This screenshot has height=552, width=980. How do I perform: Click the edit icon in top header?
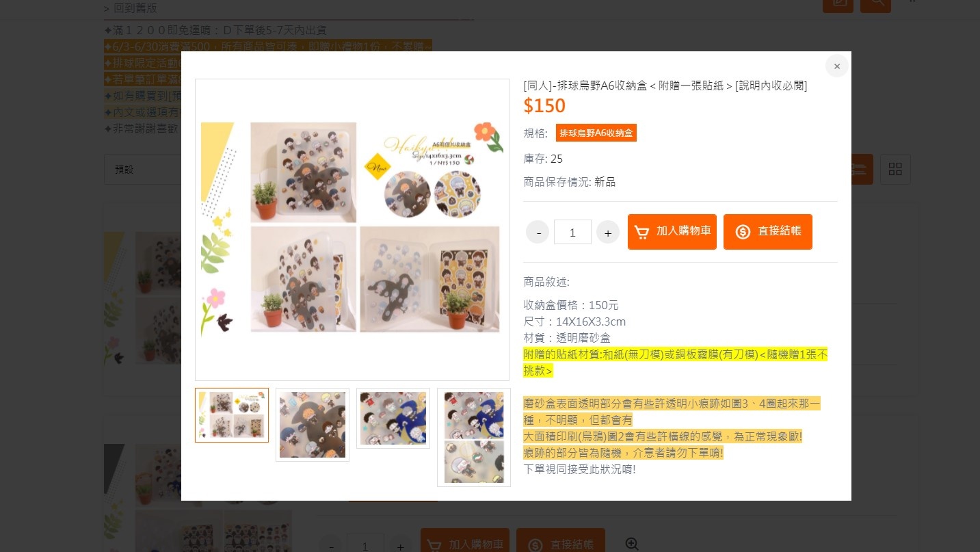click(838, 3)
